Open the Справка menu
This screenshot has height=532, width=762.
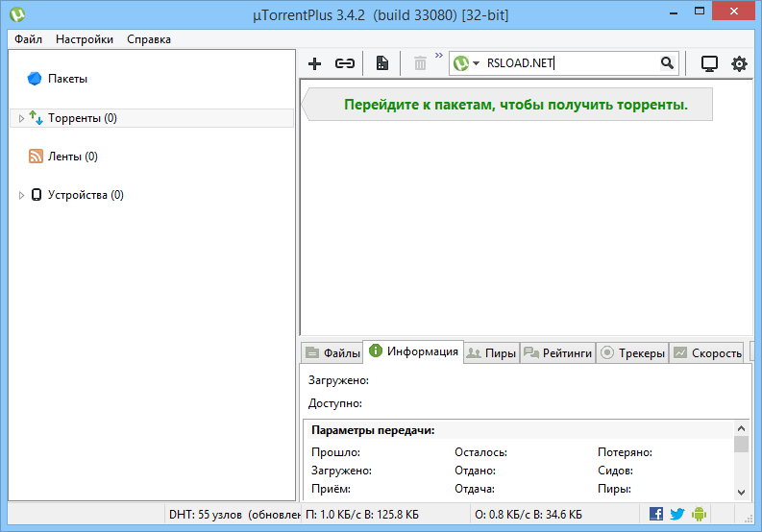[x=149, y=39]
